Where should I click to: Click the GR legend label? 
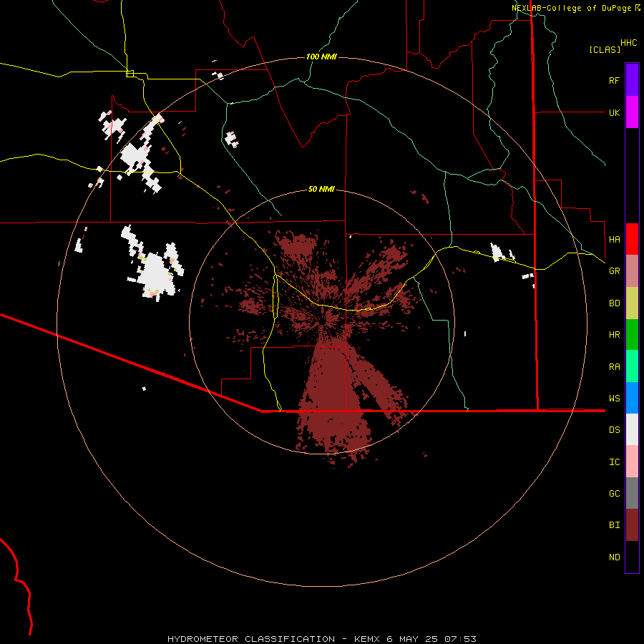pyautogui.click(x=614, y=271)
